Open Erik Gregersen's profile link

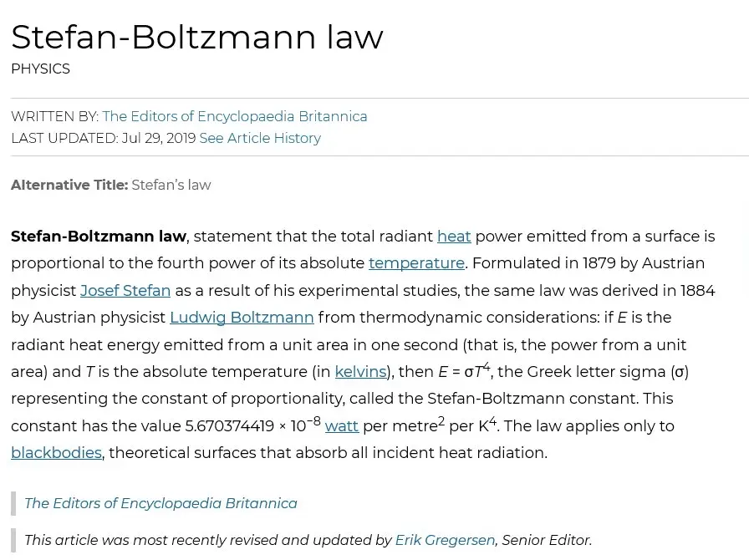tap(445, 541)
